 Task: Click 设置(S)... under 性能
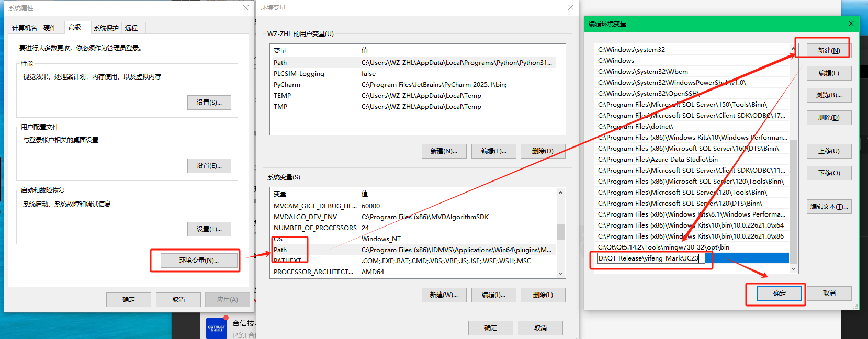(x=209, y=103)
